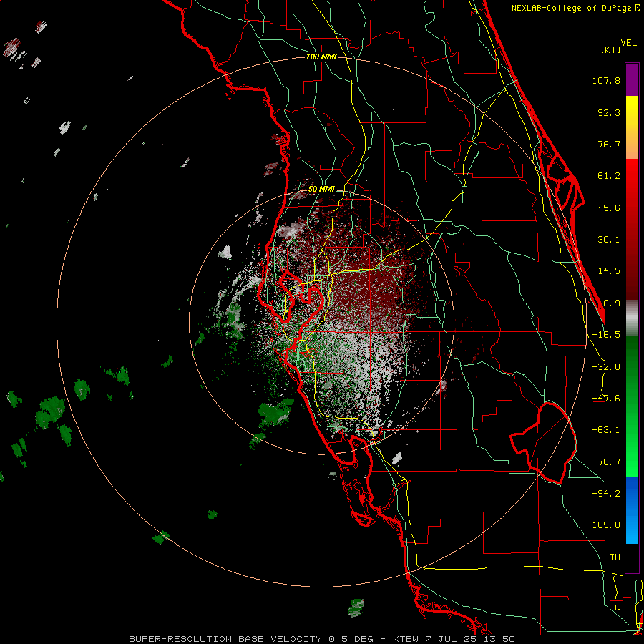Click the Super-Resolution Base Velocity caption
This screenshot has width=644, height=644.
pos(322,639)
